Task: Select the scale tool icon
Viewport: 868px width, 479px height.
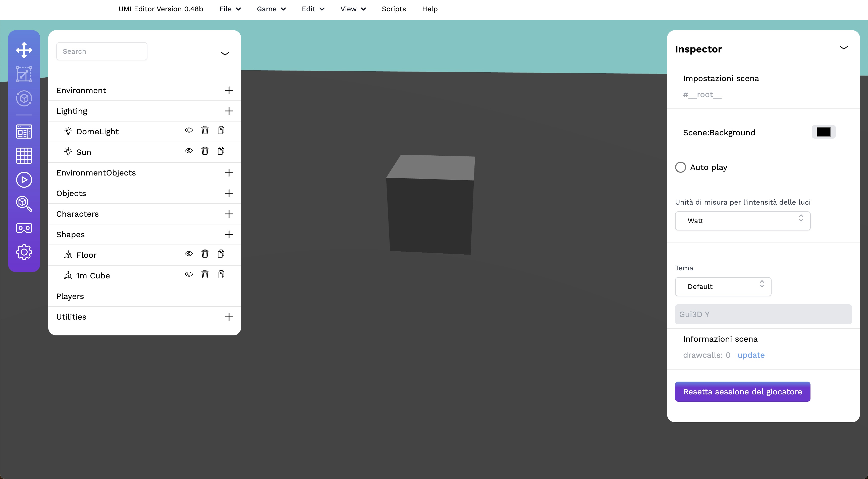Action: pos(24,74)
